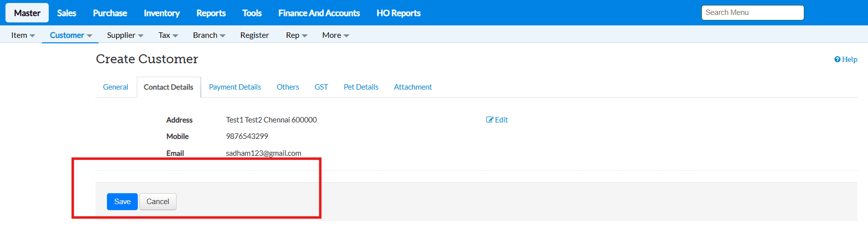
Task: Open the Customer dropdown menu
Action: 71,35
